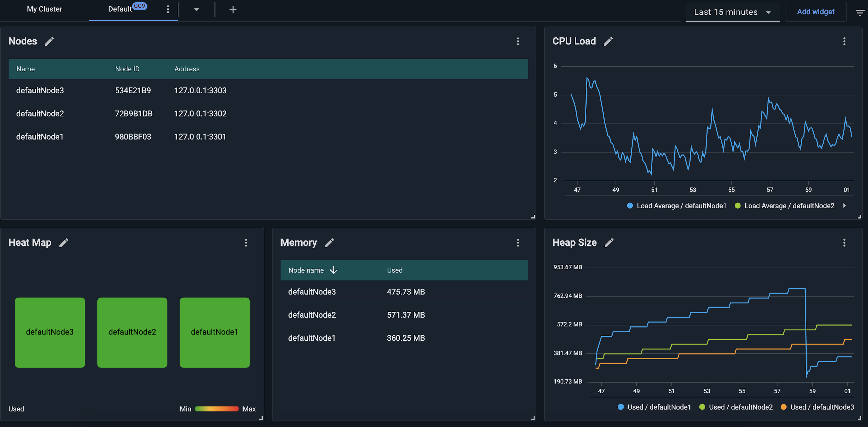Toggle Load Average / defaultNode1 legend series

[677, 206]
